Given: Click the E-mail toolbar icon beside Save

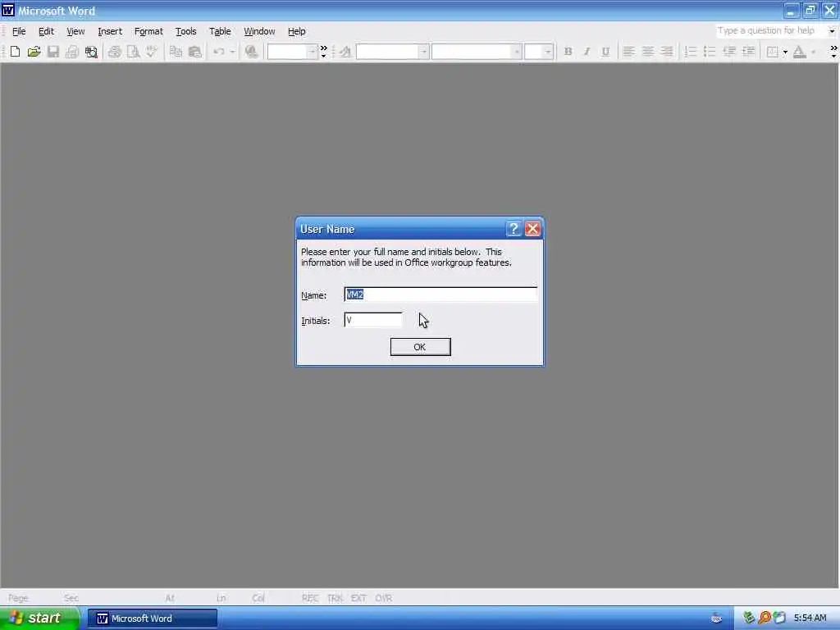Looking at the screenshot, I should (x=72, y=52).
